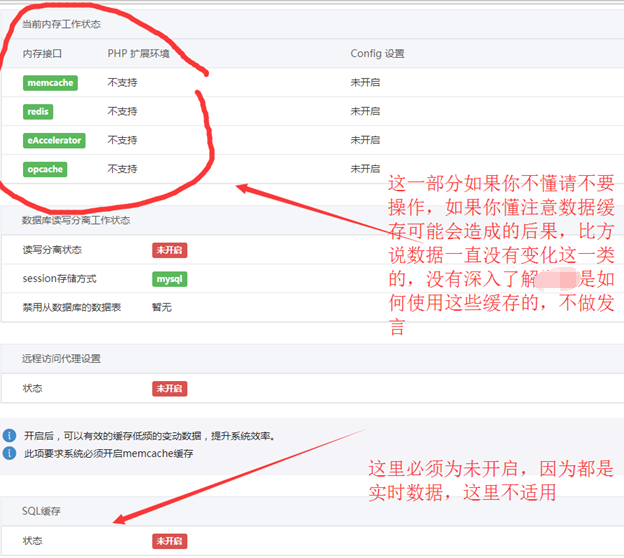Click the SQL缓存 section title
Viewport: 624px width, 558px height.
point(42,511)
